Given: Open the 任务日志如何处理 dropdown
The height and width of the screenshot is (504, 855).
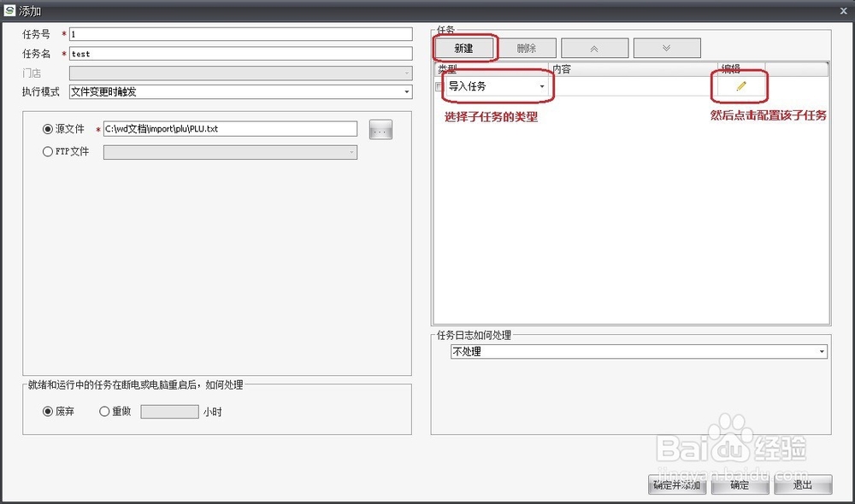Looking at the screenshot, I should 821,352.
